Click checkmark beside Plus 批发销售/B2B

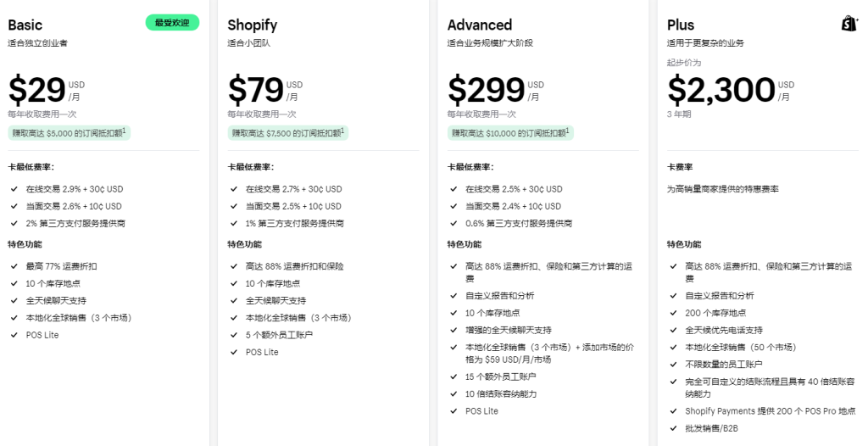point(673,428)
